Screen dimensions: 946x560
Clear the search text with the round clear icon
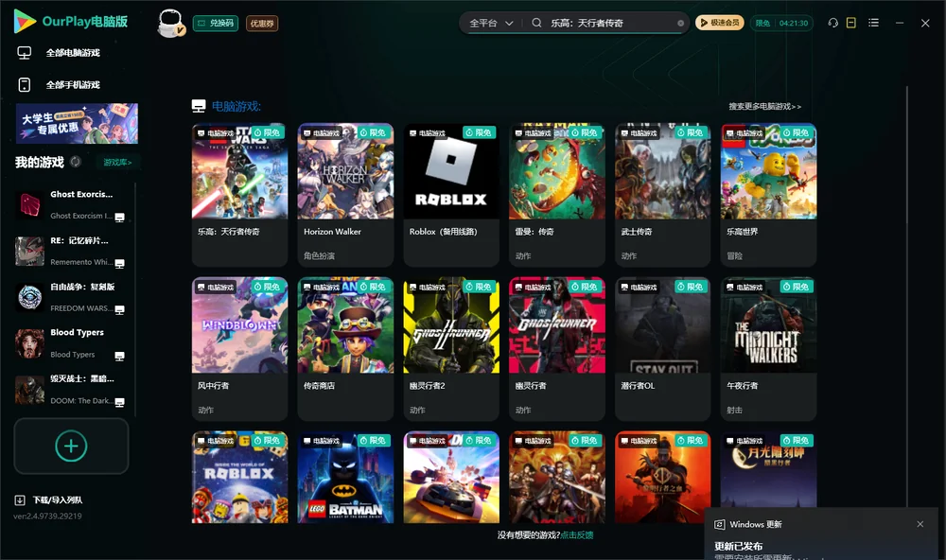tap(680, 24)
